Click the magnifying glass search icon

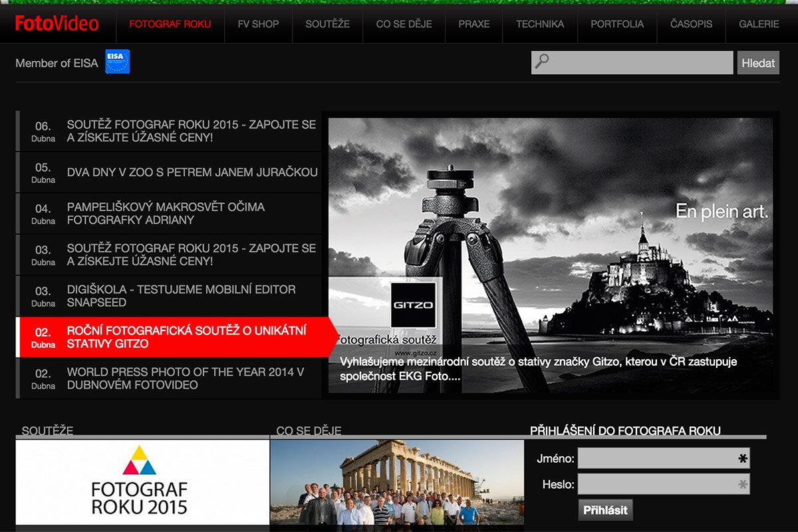[x=542, y=62]
